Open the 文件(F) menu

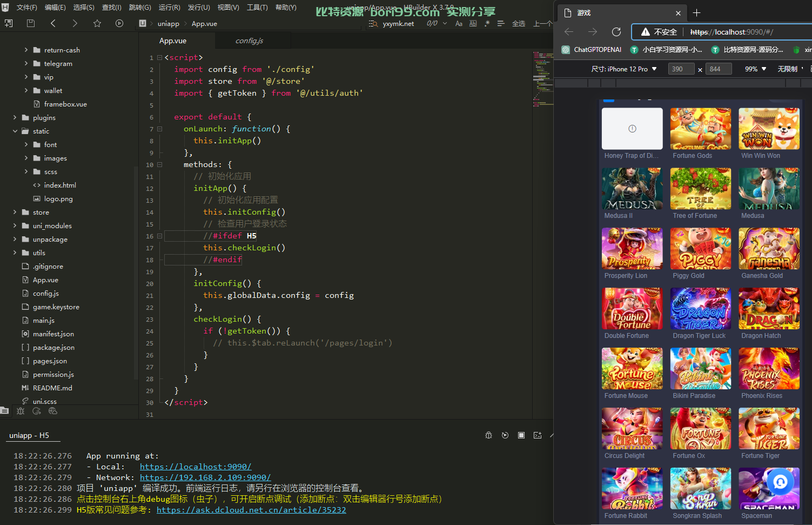click(x=27, y=7)
